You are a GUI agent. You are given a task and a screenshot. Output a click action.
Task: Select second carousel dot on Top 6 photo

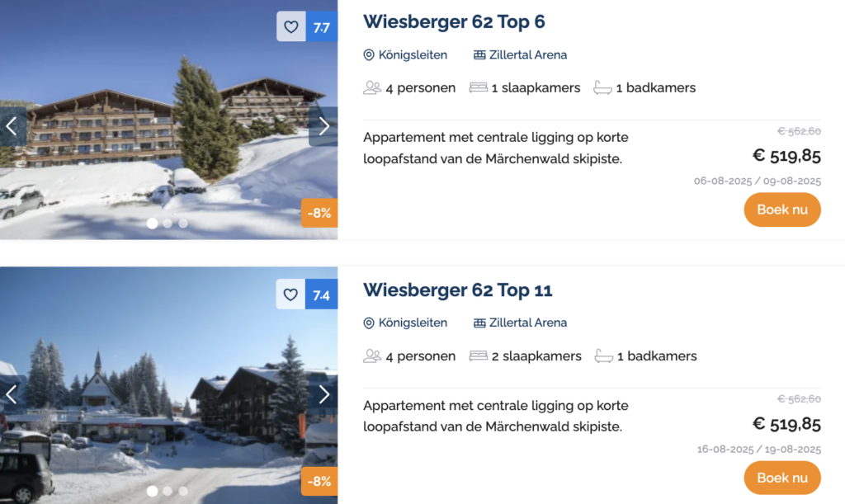pos(168,223)
